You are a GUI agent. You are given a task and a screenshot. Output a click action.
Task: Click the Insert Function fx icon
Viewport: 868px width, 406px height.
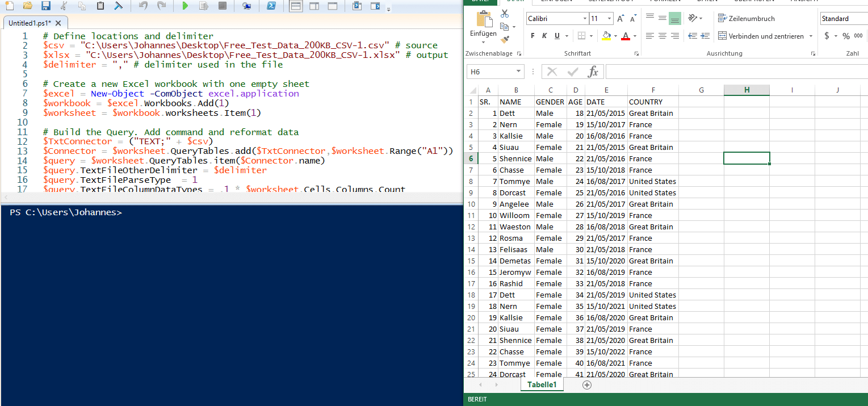[593, 72]
